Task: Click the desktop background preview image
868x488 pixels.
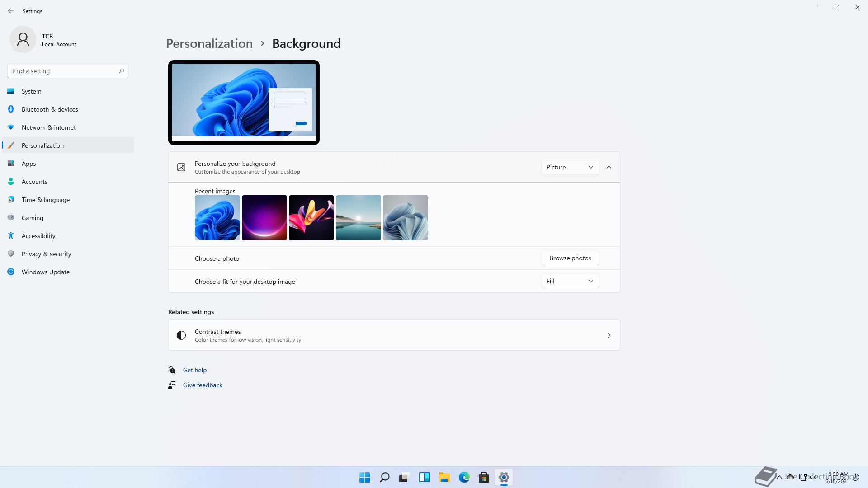Action: pos(244,103)
